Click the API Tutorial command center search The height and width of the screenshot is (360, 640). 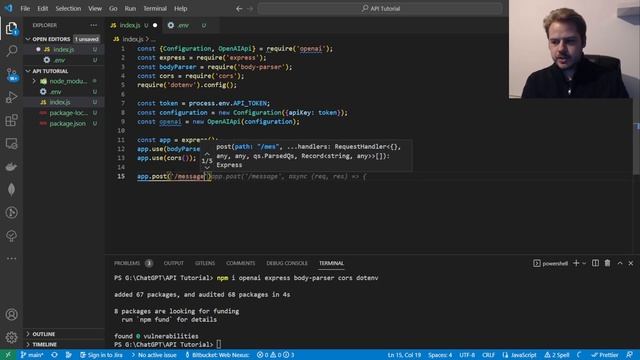pos(380,8)
